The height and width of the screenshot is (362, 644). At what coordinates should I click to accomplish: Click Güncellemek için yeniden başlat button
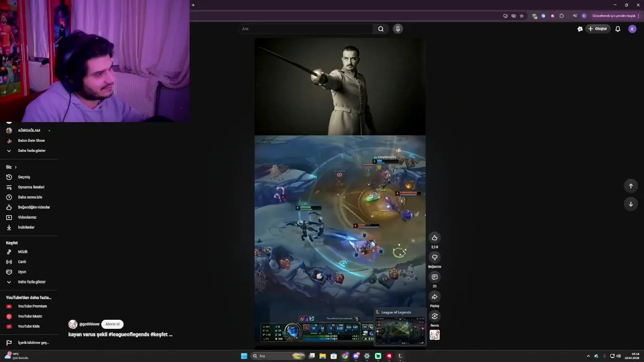coord(615,16)
